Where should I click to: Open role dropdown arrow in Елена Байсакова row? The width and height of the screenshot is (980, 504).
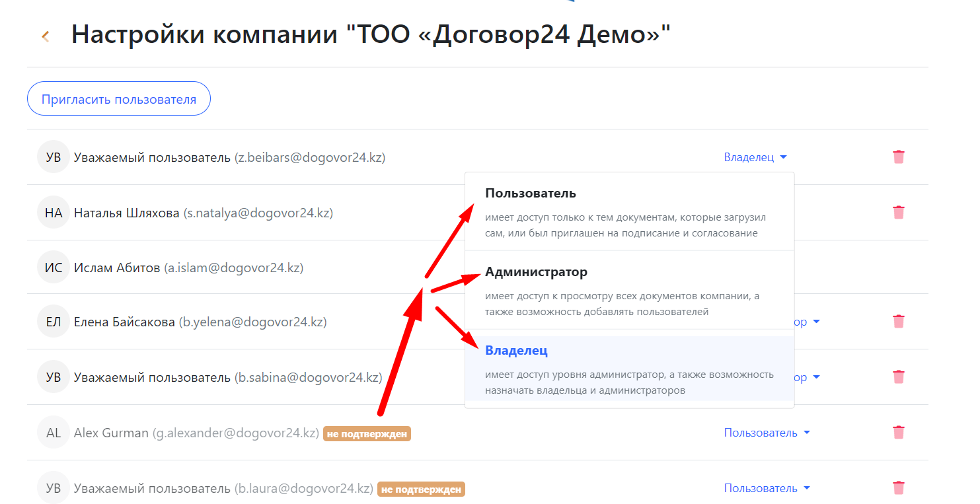tap(816, 322)
